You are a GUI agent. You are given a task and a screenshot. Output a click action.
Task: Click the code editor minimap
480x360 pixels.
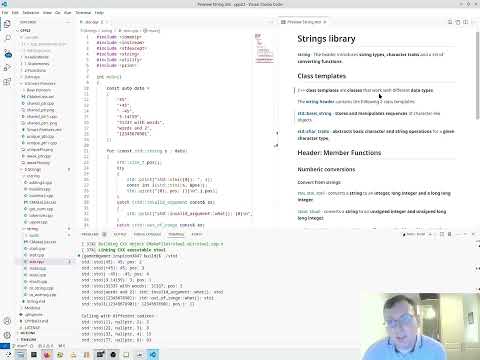[x=264, y=48]
